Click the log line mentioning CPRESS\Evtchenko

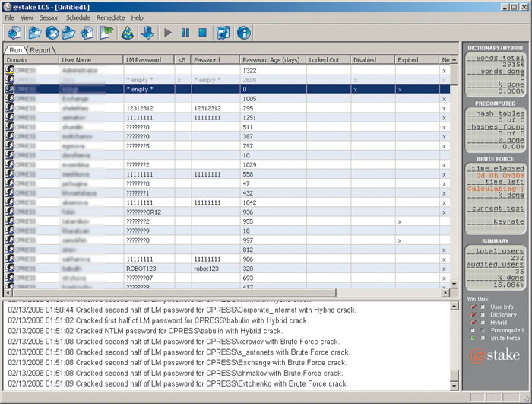coord(178,383)
